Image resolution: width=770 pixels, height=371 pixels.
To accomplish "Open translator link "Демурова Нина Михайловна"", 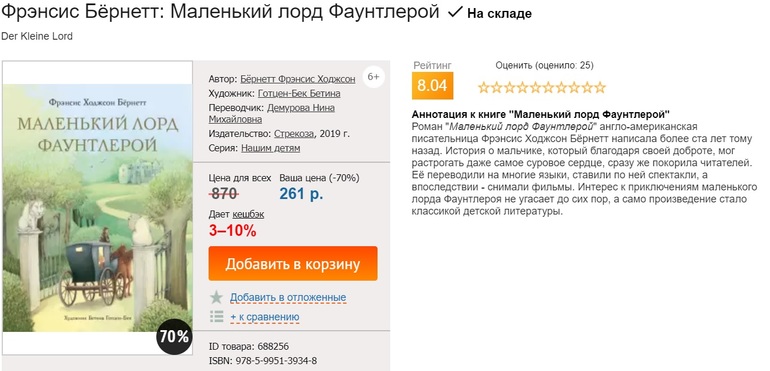I will tap(272, 114).
